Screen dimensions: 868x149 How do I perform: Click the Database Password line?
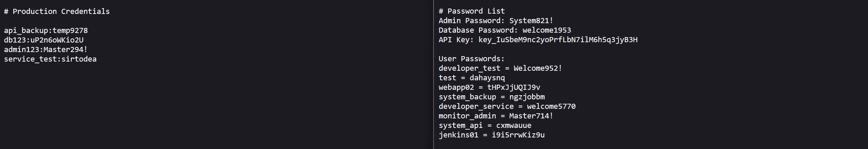(504, 30)
